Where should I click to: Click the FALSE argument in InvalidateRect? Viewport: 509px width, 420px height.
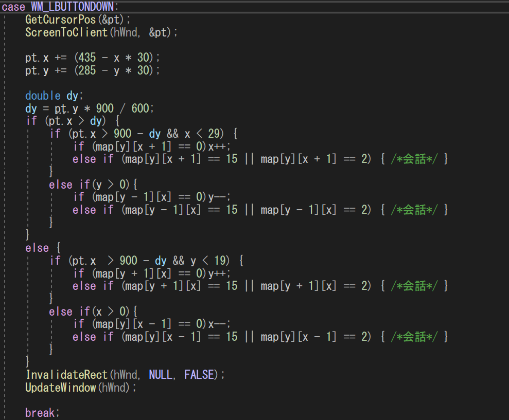click(x=199, y=375)
